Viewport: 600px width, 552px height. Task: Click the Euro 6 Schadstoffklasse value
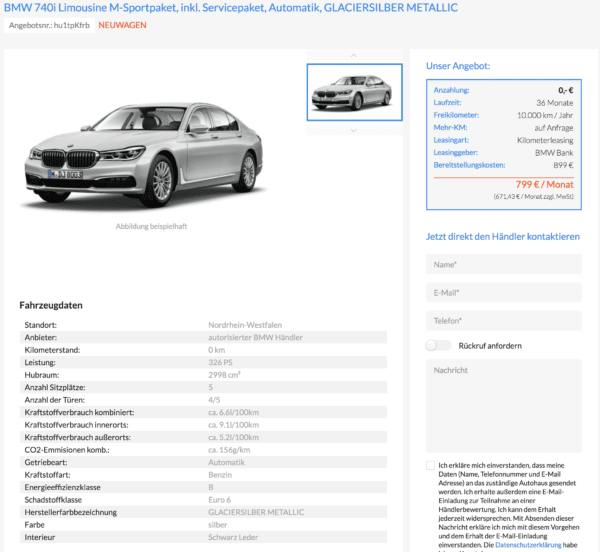(x=220, y=500)
